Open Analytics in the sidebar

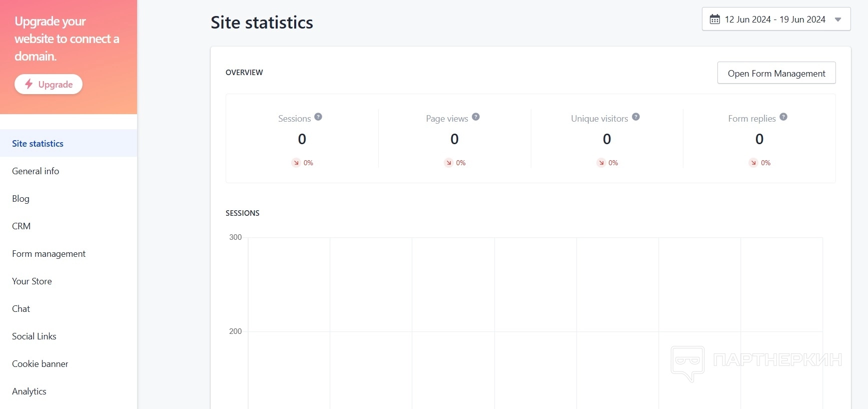[29, 391]
